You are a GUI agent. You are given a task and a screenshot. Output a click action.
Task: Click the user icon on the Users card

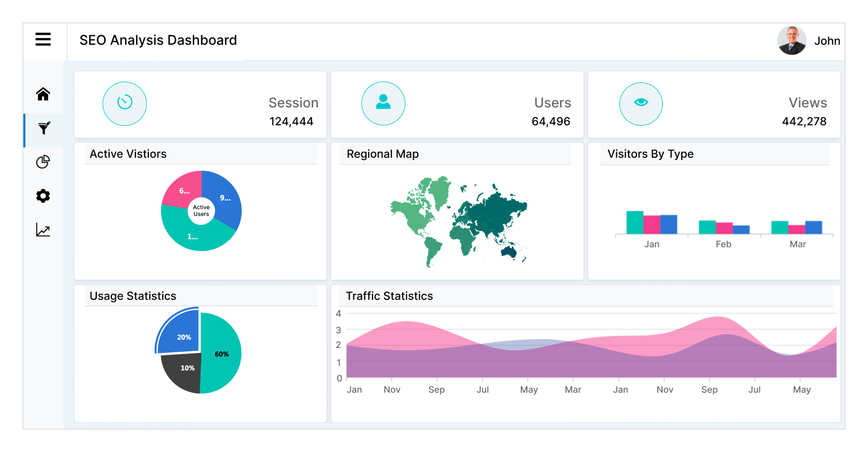pos(383,103)
